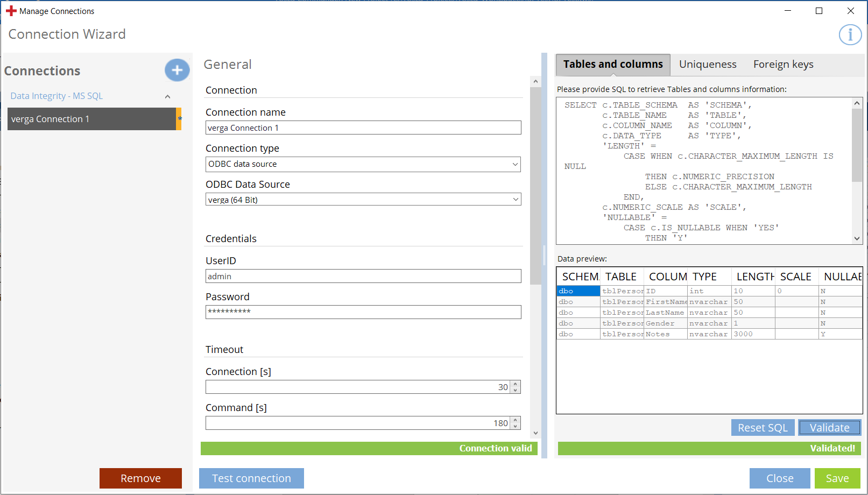Open the ODBC Data Source dropdown
This screenshot has height=495, width=868.
point(363,200)
